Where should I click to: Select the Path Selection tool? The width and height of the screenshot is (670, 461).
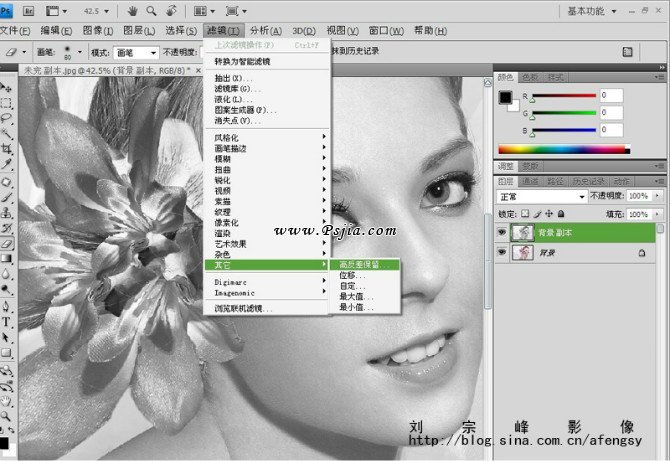pyautogui.click(x=6, y=337)
